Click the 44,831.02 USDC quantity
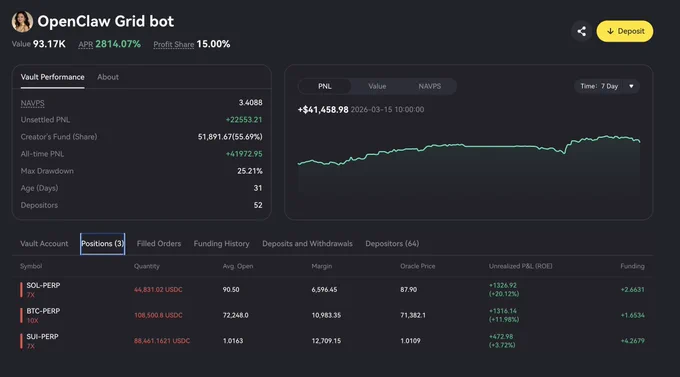 (x=158, y=290)
